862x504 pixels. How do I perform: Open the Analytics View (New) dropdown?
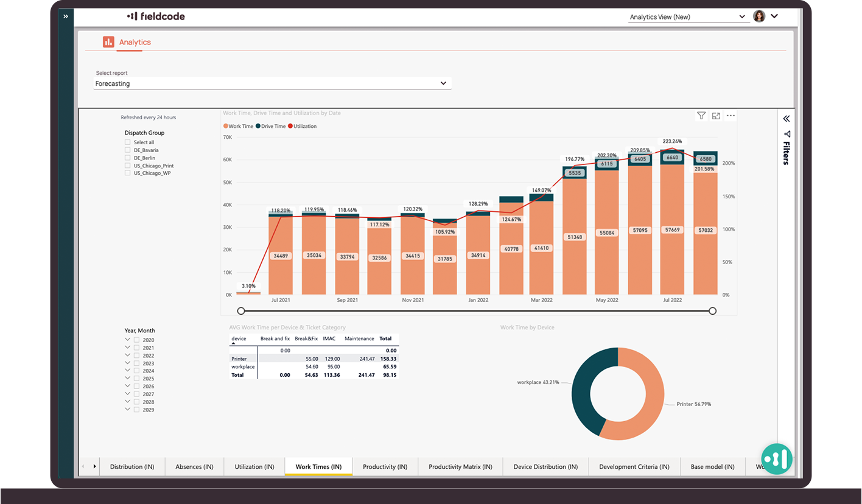(x=688, y=17)
